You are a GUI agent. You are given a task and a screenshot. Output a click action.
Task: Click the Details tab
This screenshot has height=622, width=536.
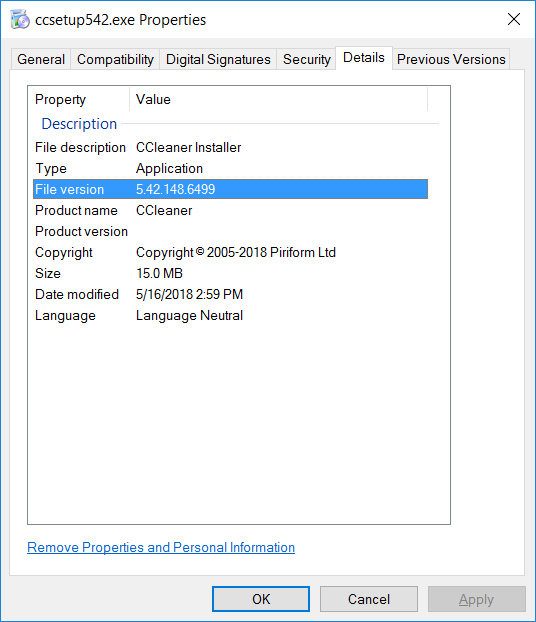tap(364, 58)
